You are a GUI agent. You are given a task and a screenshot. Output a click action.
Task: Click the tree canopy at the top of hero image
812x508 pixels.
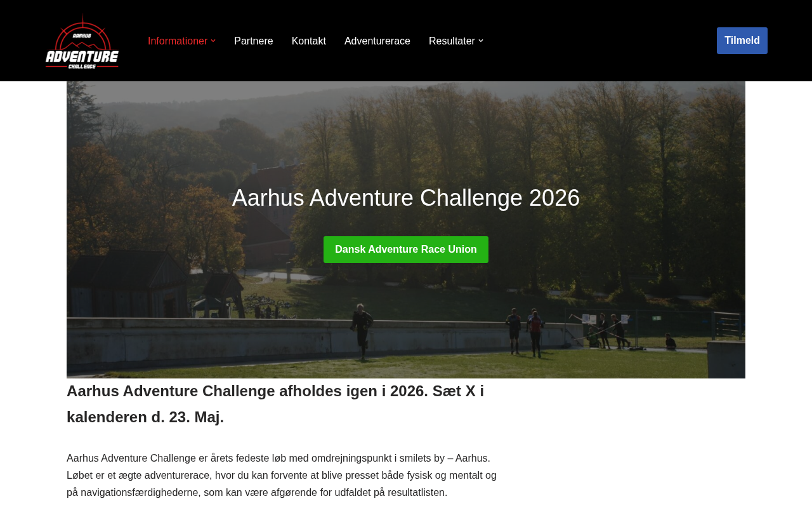click(x=406, y=127)
